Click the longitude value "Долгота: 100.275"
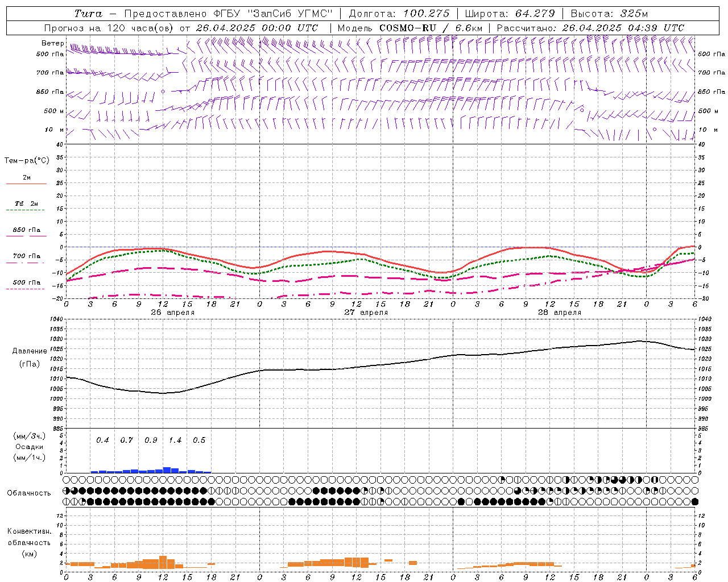This screenshot has height=582, width=728. point(399,14)
